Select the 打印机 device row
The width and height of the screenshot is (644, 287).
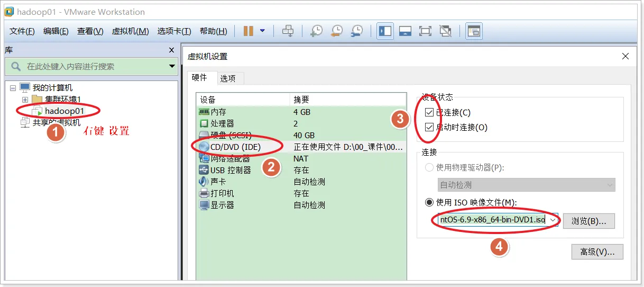pos(301,193)
